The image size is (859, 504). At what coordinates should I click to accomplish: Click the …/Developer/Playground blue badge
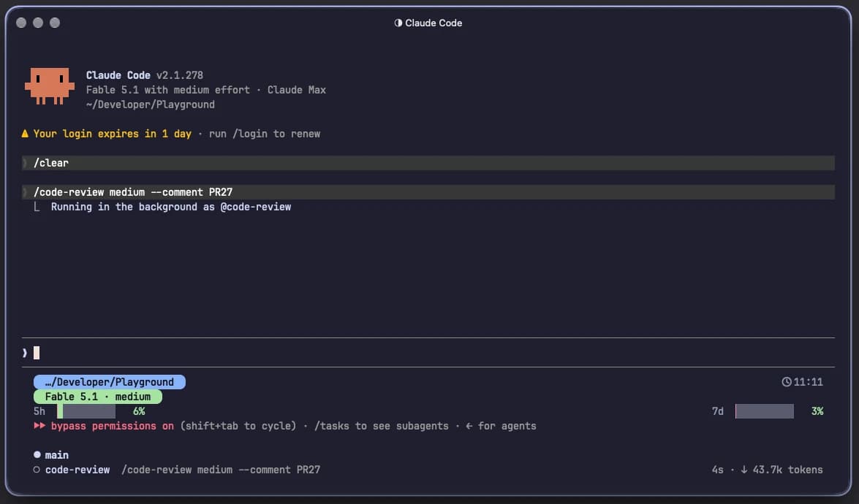coord(110,382)
